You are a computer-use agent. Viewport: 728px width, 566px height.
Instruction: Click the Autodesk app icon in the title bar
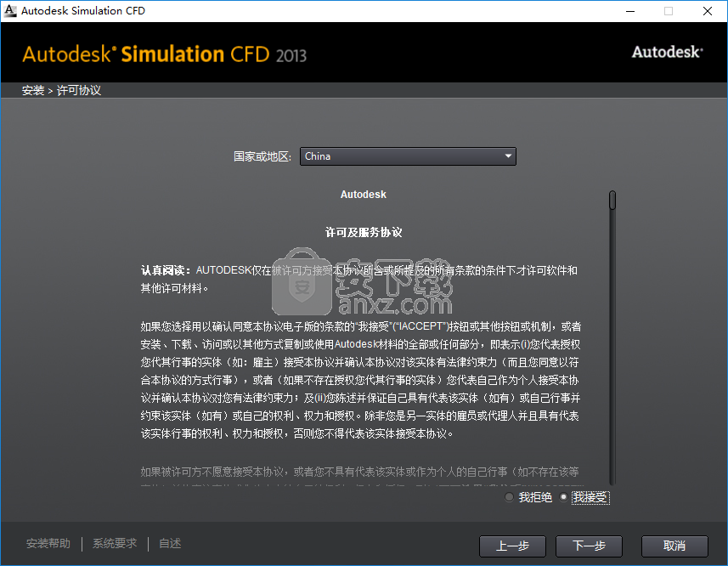[x=9, y=10]
